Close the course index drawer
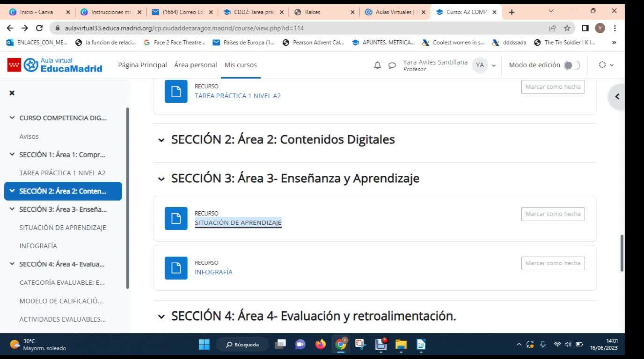Viewport: 644px width, 359px height. tap(12, 93)
